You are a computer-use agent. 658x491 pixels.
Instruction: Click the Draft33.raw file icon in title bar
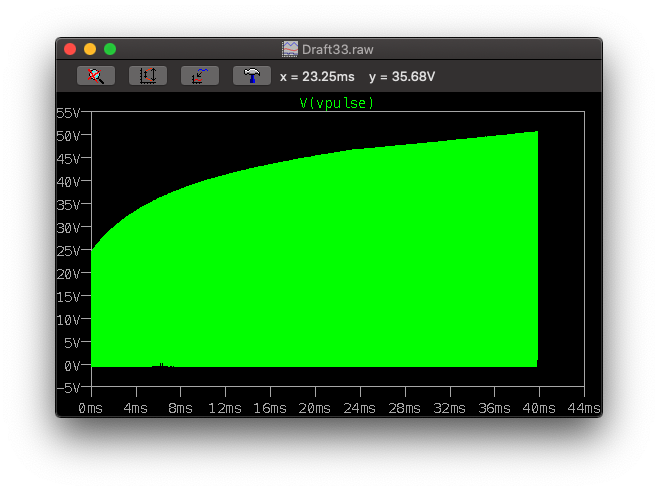coord(290,49)
